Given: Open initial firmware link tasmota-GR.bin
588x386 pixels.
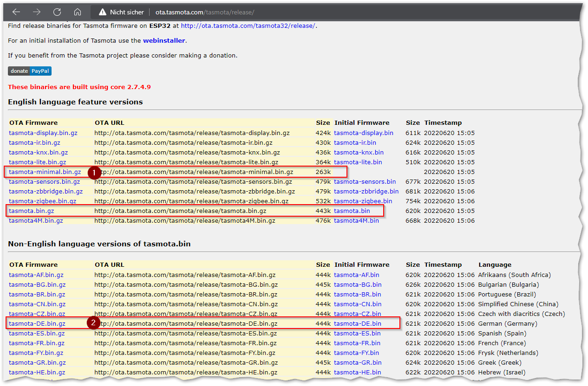Looking at the screenshot, I should pyautogui.click(x=358, y=363).
